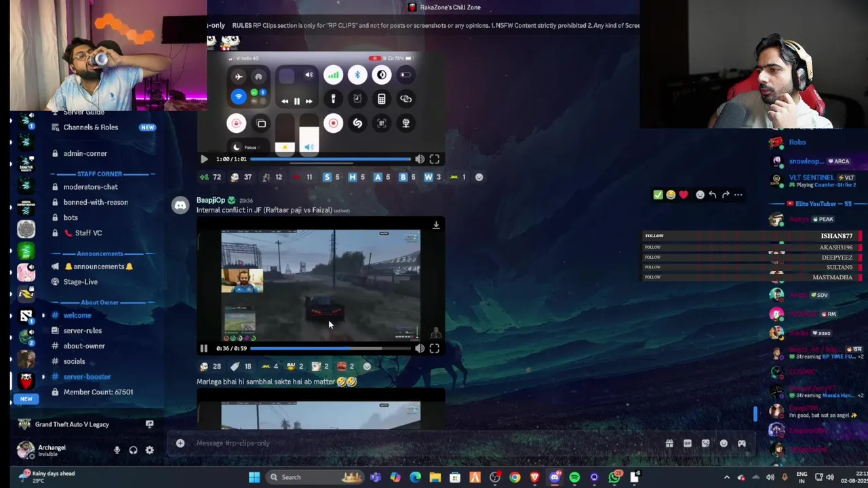Click the message #rp-clips-only input field

(x=420, y=443)
